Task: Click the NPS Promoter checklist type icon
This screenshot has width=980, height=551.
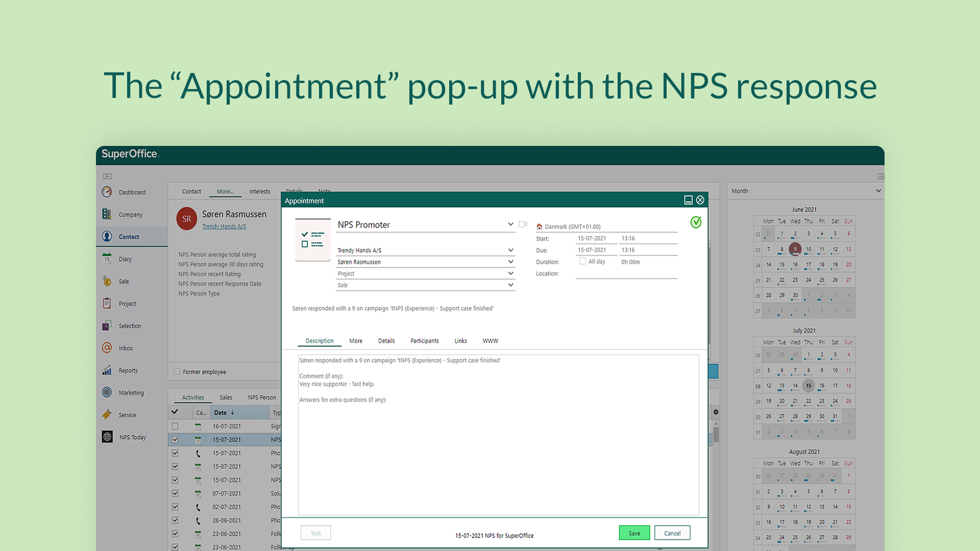Action: click(x=313, y=240)
